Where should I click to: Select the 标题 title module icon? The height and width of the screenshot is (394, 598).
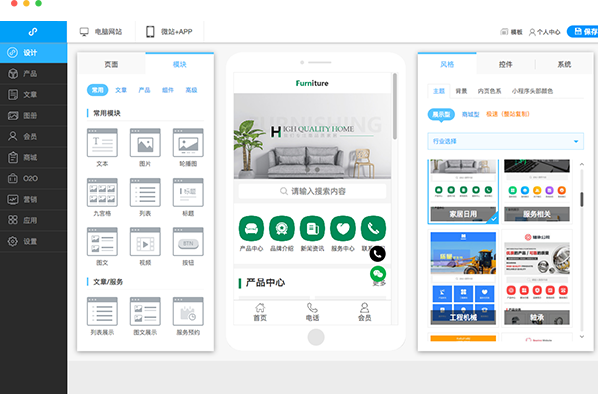click(x=188, y=192)
